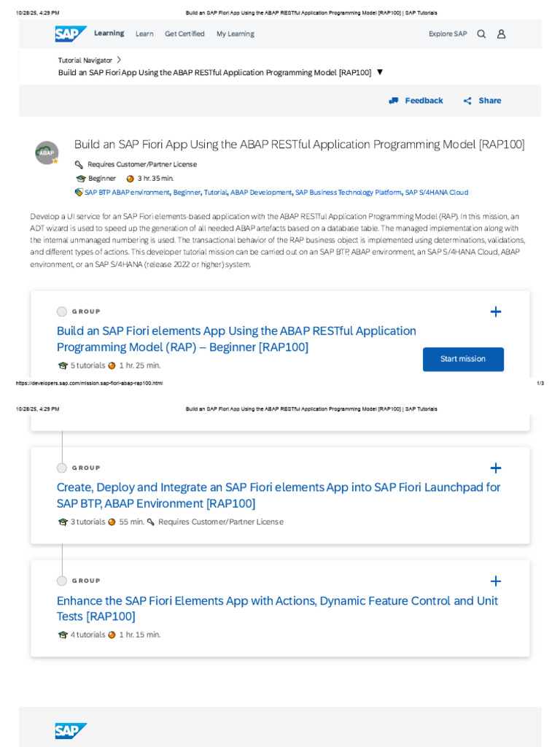Click the clock icon by 55 min.
Viewport: 560px width, 747px height.
click(112, 522)
